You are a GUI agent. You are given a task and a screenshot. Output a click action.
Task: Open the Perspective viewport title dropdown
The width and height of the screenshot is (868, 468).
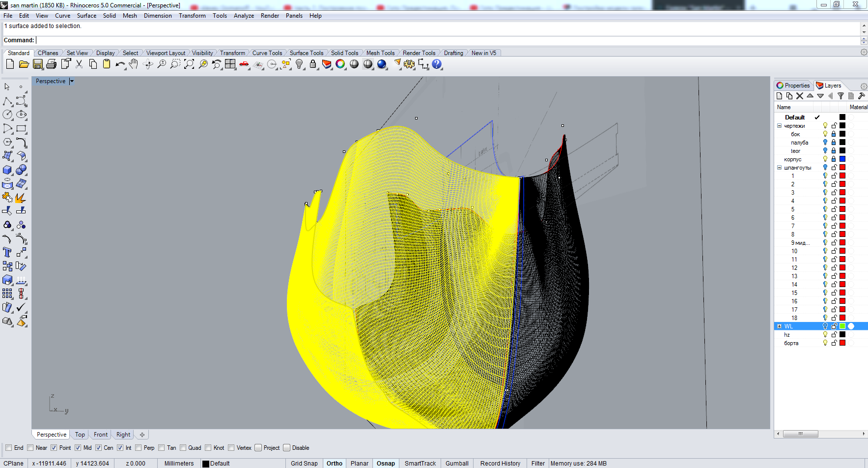72,82
